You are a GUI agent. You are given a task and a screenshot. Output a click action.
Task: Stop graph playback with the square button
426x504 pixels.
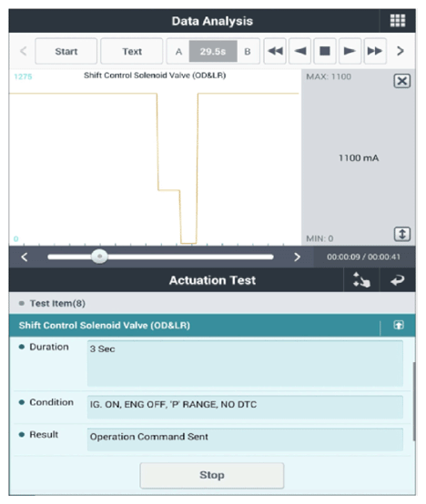325,51
